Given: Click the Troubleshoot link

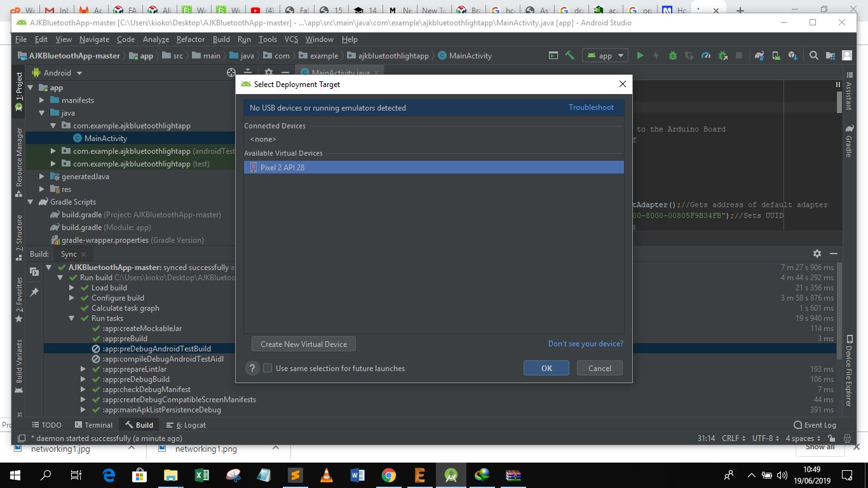Looking at the screenshot, I should coord(591,107).
